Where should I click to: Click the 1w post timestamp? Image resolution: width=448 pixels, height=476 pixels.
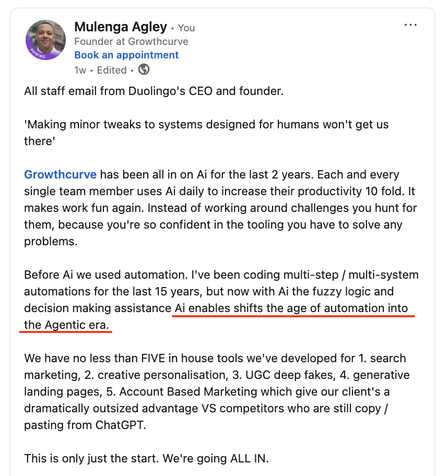(80, 69)
